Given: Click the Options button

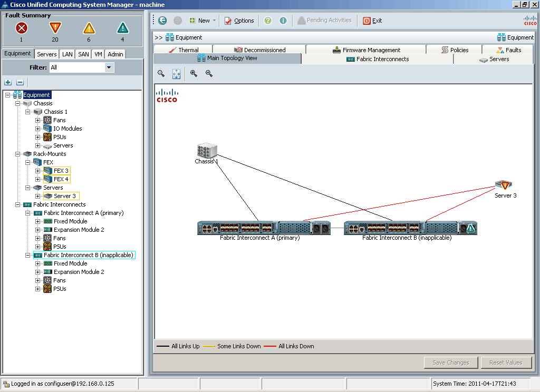Looking at the screenshot, I should pos(239,21).
